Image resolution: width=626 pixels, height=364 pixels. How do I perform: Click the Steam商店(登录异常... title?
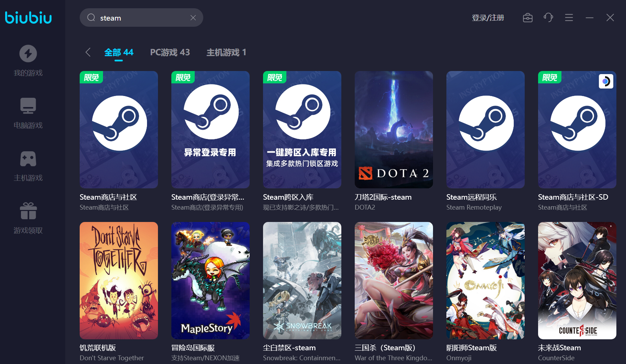pyautogui.click(x=208, y=197)
